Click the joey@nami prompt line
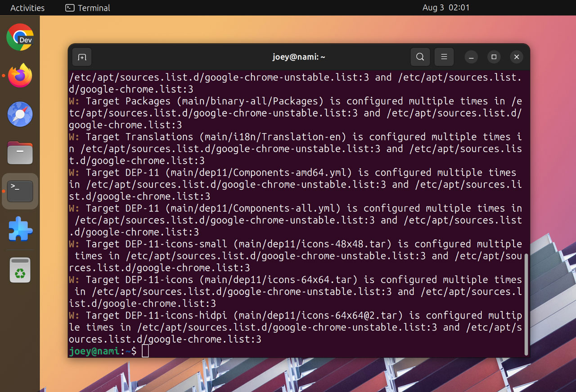 pos(108,351)
